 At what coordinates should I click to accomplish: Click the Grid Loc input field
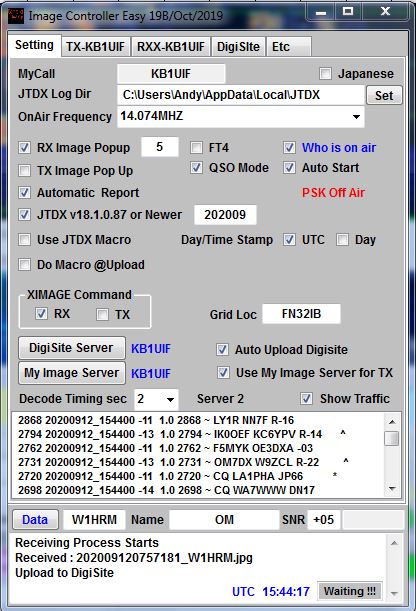(301, 314)
